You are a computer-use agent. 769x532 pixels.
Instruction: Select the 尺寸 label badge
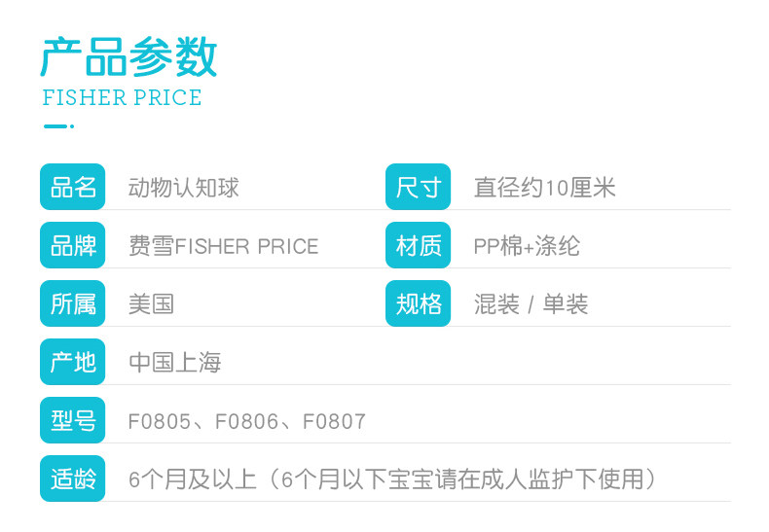pos(419,187)
